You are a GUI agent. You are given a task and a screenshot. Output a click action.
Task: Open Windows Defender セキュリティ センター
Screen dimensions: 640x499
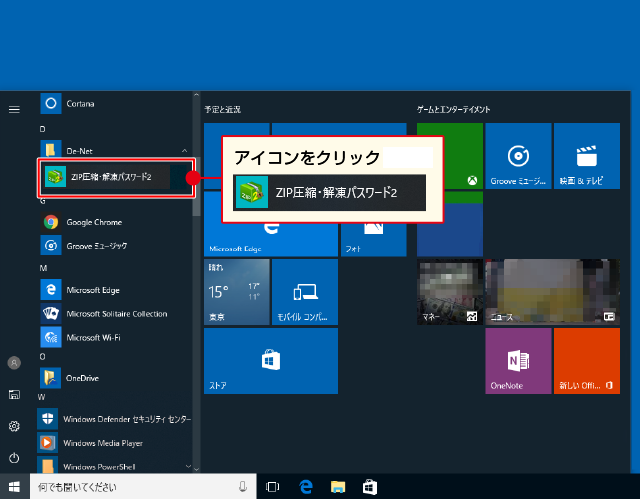[x=114, y=419]
